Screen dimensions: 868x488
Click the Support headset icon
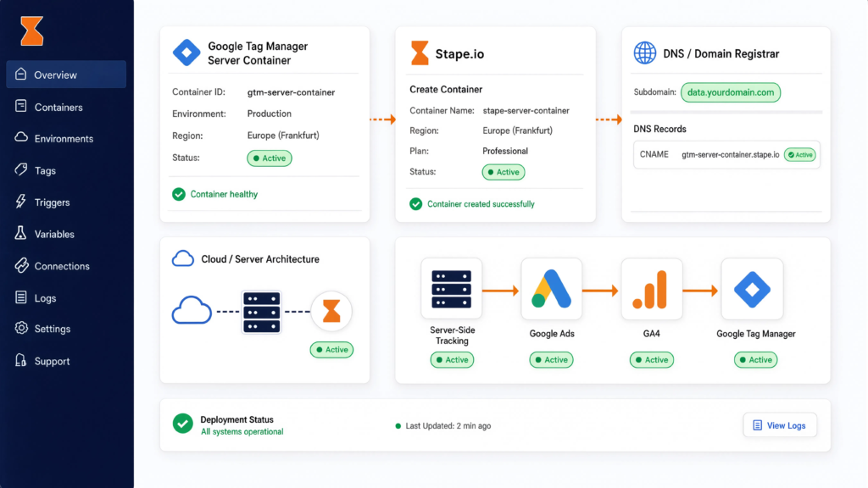(x=21, y=360)
